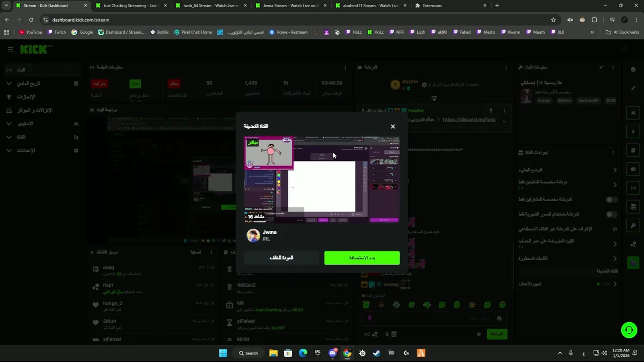
Task: Click the Windows Start button
Action: [223, 353]
